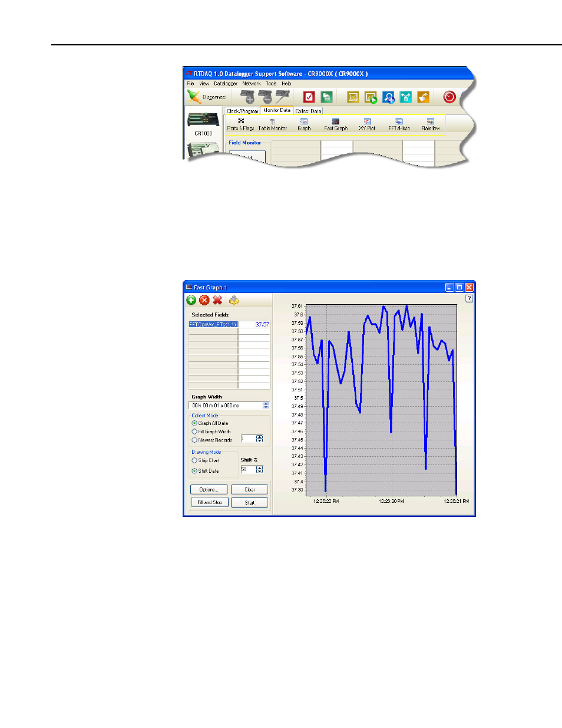Click the orange toolbar icon
Image resolution: width=562 pixels, height=728 pixels.
tap(423, 97)
